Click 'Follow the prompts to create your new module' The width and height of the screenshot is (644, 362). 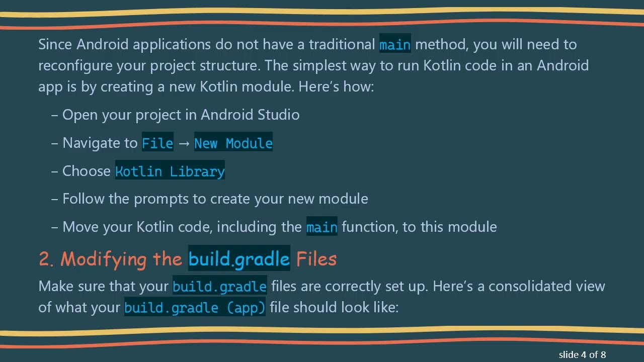[x=215, y=199]
